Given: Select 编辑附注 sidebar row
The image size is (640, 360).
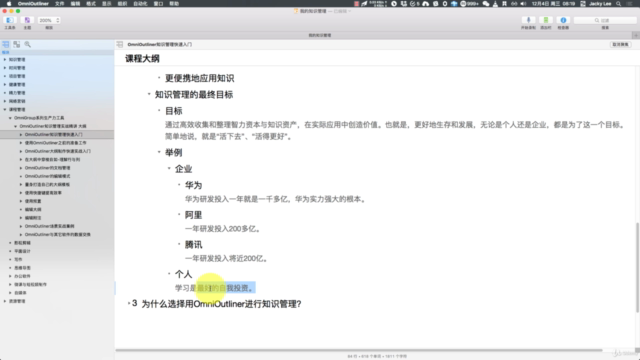Looking at the screenshot, I should (33, 218).
